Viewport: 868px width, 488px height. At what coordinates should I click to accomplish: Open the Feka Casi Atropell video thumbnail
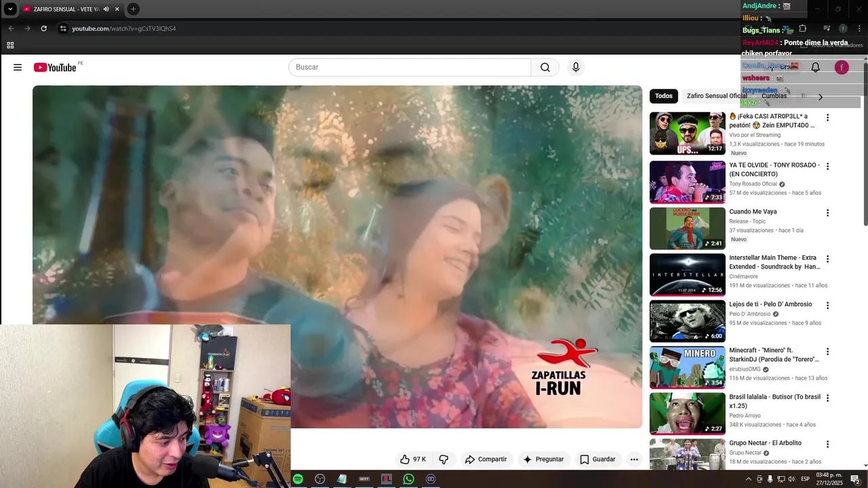click(x=688, y=134)
